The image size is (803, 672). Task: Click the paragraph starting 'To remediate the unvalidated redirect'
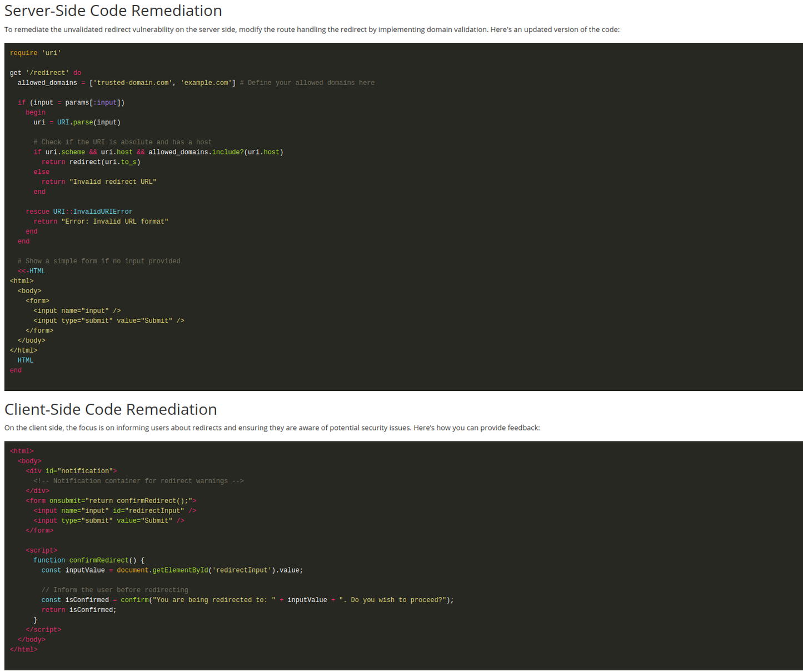point(312,29)
